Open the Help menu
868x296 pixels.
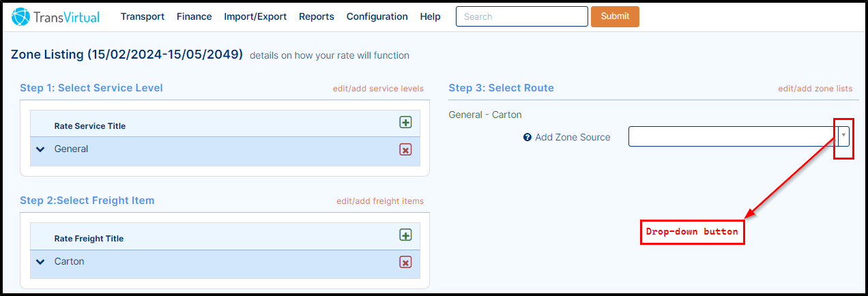[431, 16]
